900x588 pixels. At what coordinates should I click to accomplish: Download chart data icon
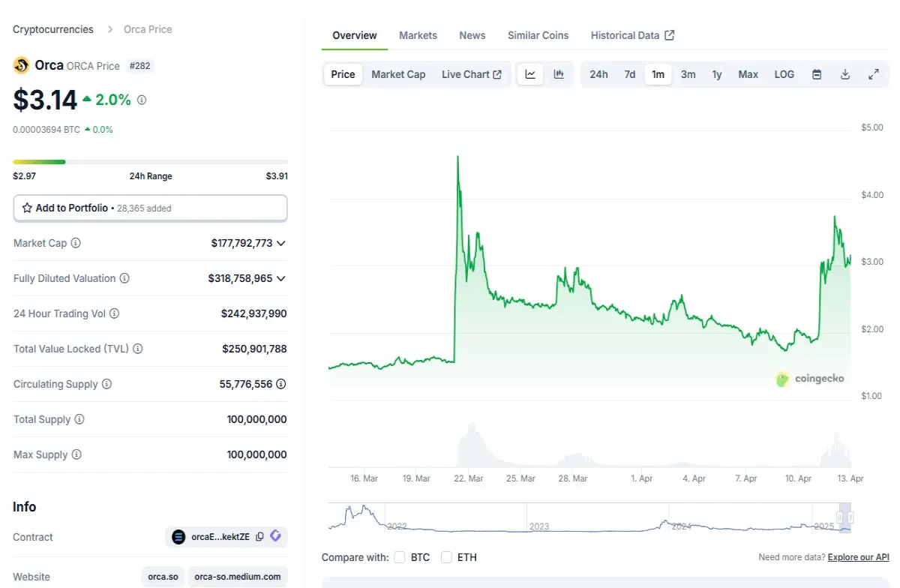click(845, 74)
